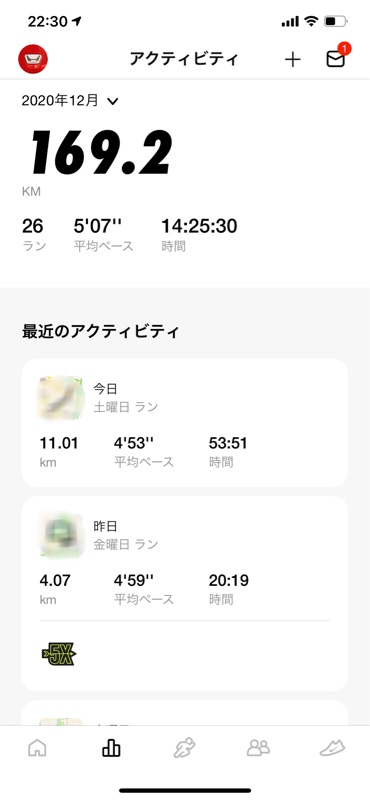Open today's 土曜日 ラン map thumbnail

pos(61,398)
